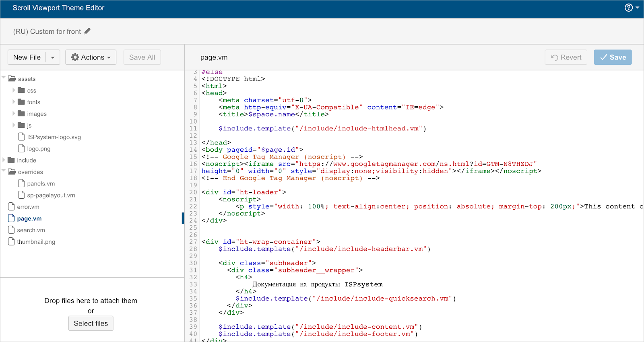644x342 pixels.
Task: Click line number 27 in gutter
Action: 193,242
